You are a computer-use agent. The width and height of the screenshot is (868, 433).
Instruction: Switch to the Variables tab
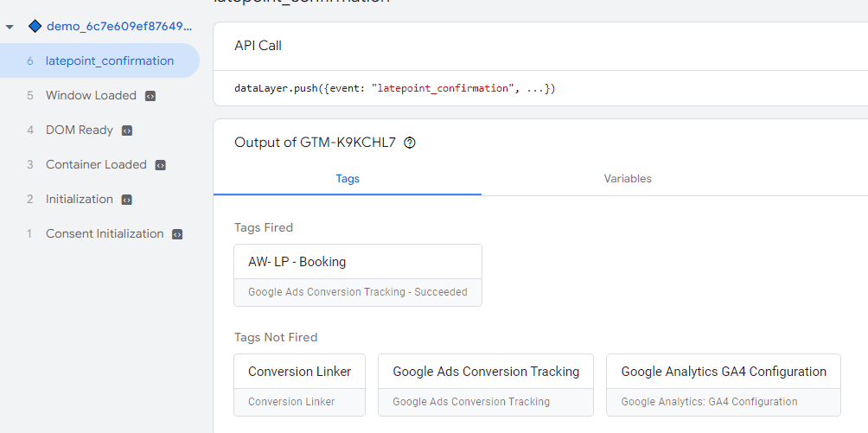[x=627, y=179]
